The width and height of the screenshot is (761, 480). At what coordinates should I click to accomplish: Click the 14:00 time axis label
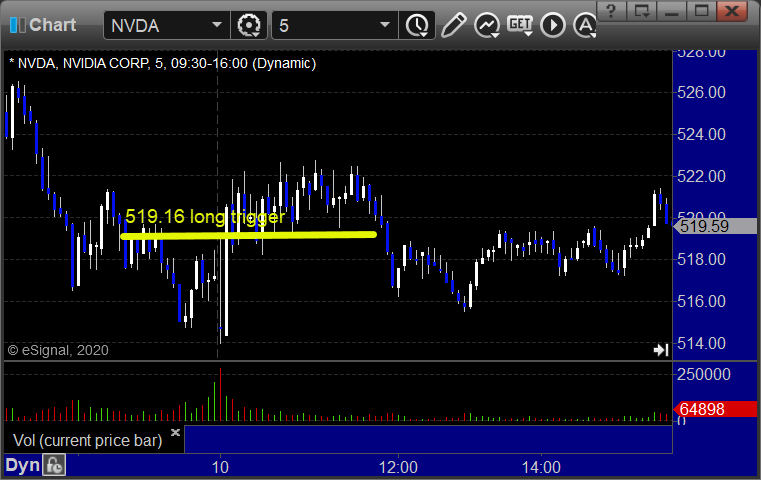(x=541, y=467)
